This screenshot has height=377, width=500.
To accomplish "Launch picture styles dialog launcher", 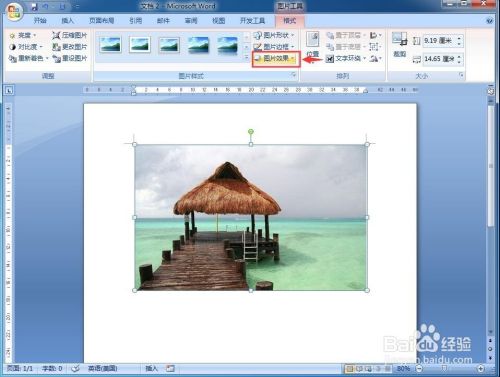I will [293, 75].
